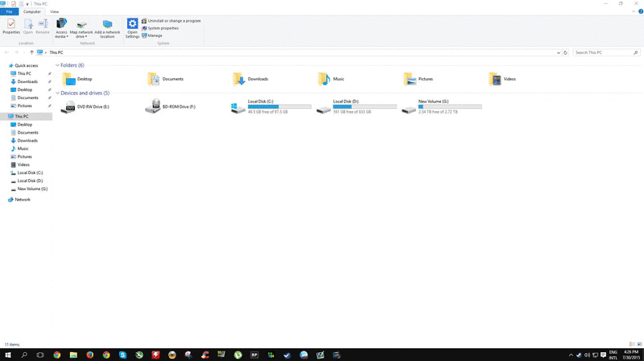Open System properties
This screenshot has height=361, width=644.
coord(160,28)
